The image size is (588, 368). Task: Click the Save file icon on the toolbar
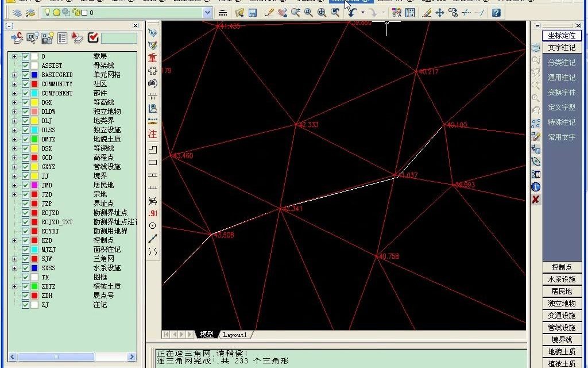(253, 12)
